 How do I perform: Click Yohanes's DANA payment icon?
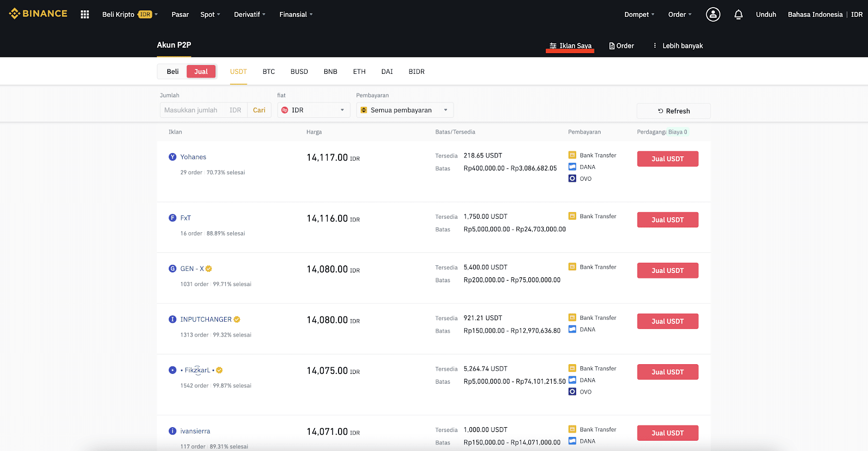[x=572, y=167]
